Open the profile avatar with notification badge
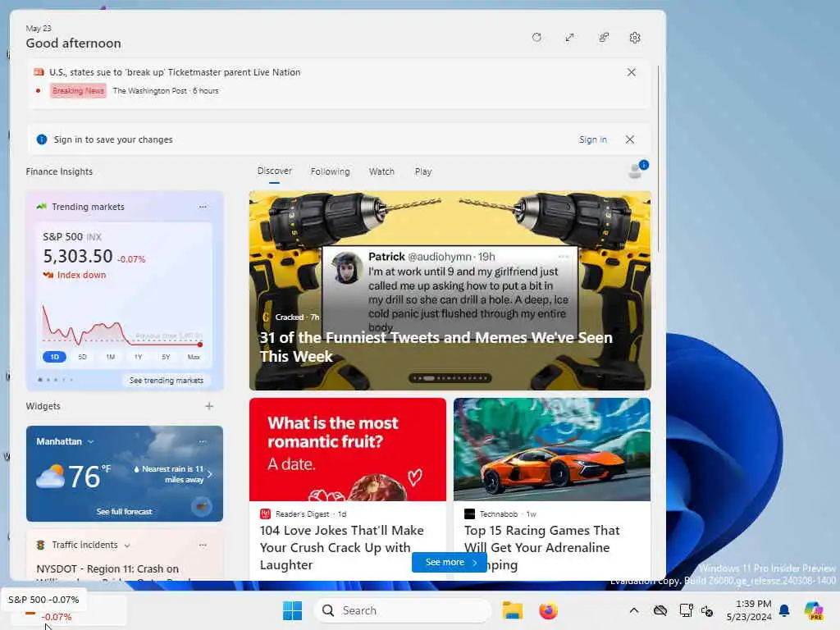 pos(637,170)
